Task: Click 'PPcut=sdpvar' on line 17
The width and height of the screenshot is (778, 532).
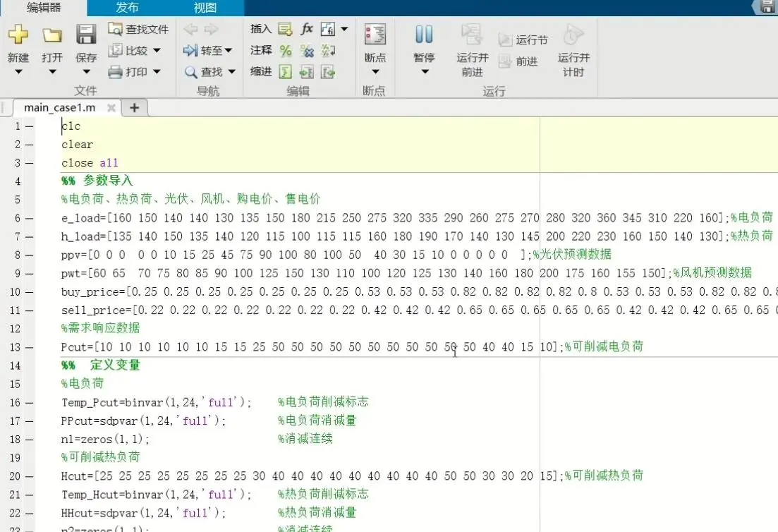Action: [x=99, y=421]
